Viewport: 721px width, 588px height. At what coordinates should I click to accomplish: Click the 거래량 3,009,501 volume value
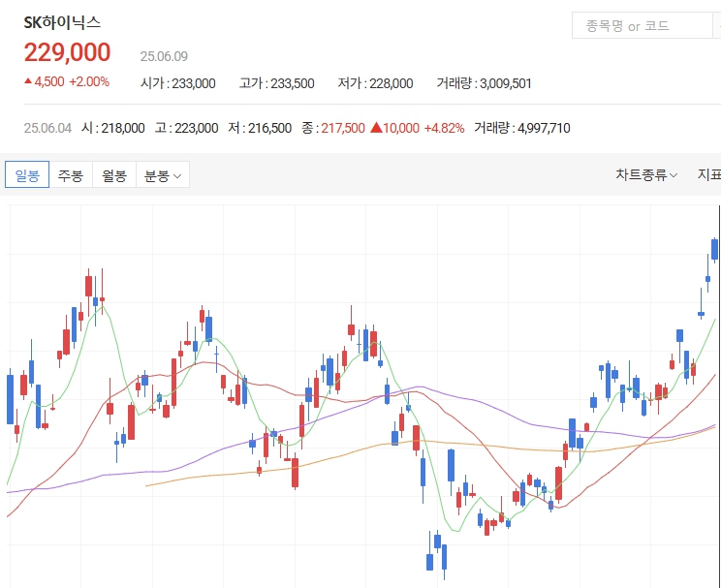pyautogui.click(x=484, y=83)
